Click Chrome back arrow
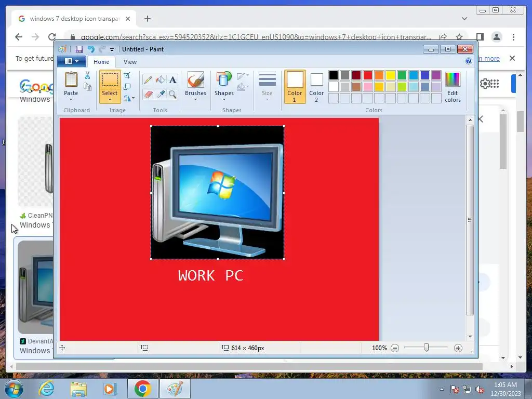 coord(19,37)
